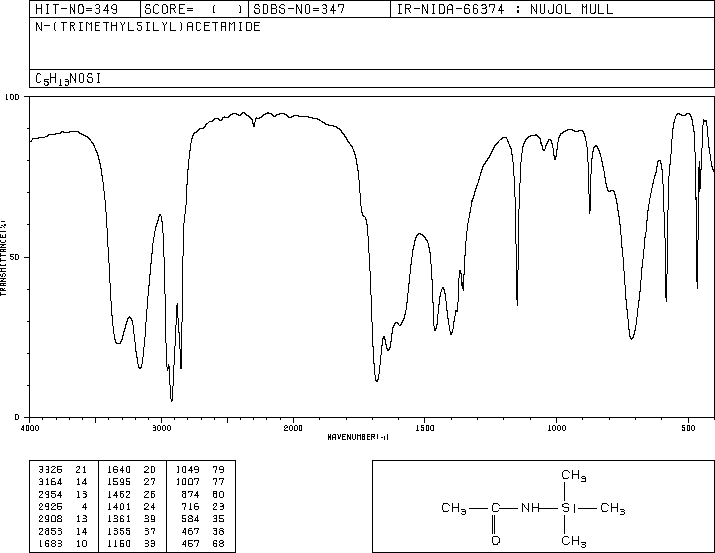Click the WAVENUMBER axis title

[x=358, y=437]
